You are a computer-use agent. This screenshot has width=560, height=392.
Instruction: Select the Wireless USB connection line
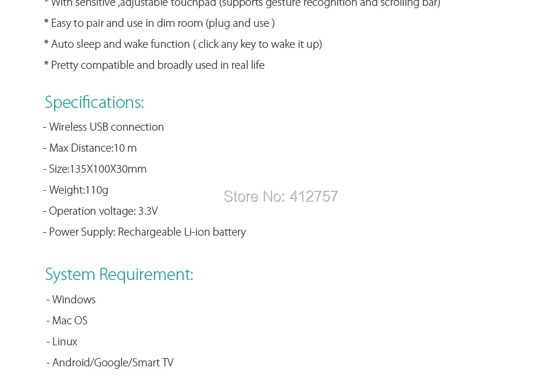[x=103, y=127]
